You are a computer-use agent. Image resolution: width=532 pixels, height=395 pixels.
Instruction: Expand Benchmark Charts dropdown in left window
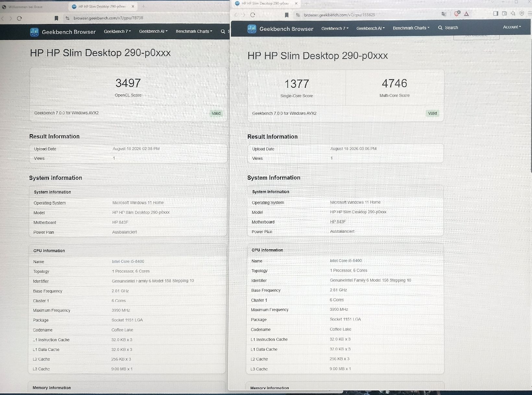coord(194,31)
